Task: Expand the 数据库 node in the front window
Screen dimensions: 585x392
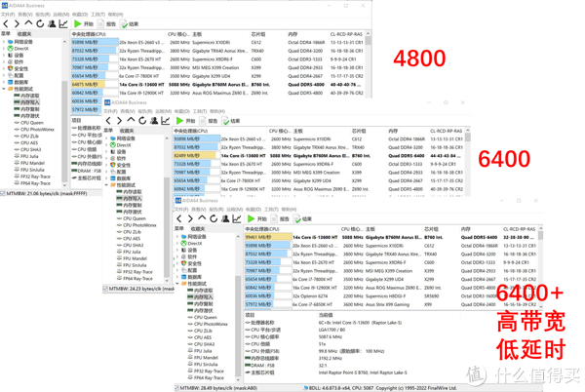Action: 177,277
